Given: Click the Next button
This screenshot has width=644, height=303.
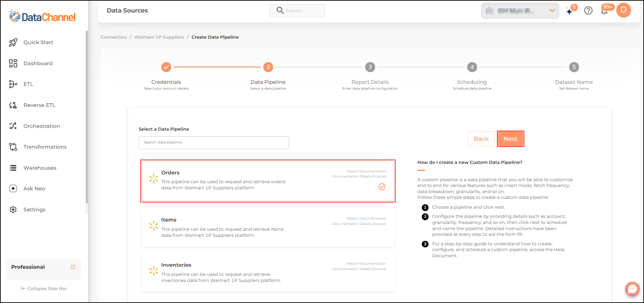Looking at the screenshot, I should (x=511, y=139).
